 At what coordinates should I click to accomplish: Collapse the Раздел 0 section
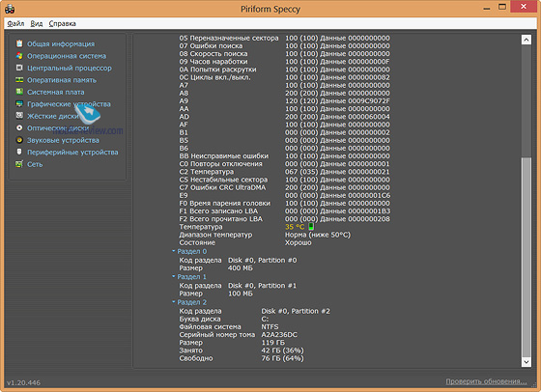click(x=174, y=251)
